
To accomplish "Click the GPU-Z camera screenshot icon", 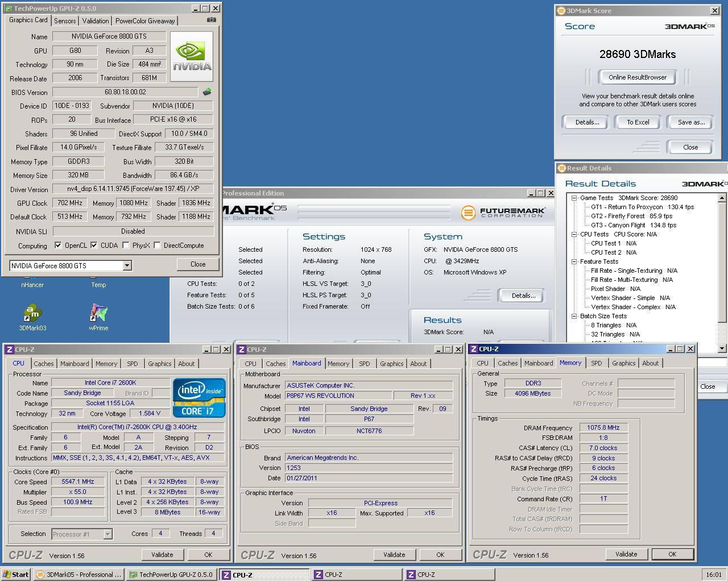I will click(x=212, y=20).
